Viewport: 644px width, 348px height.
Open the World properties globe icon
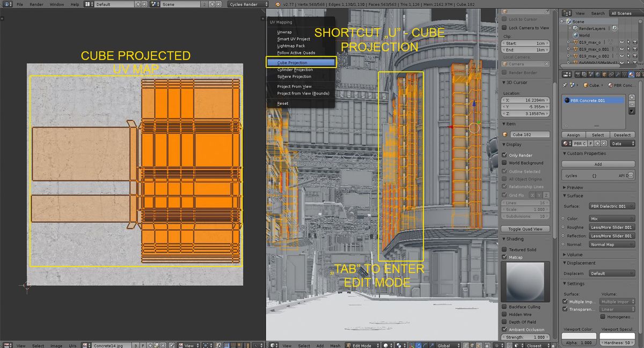tap(597, 75)
